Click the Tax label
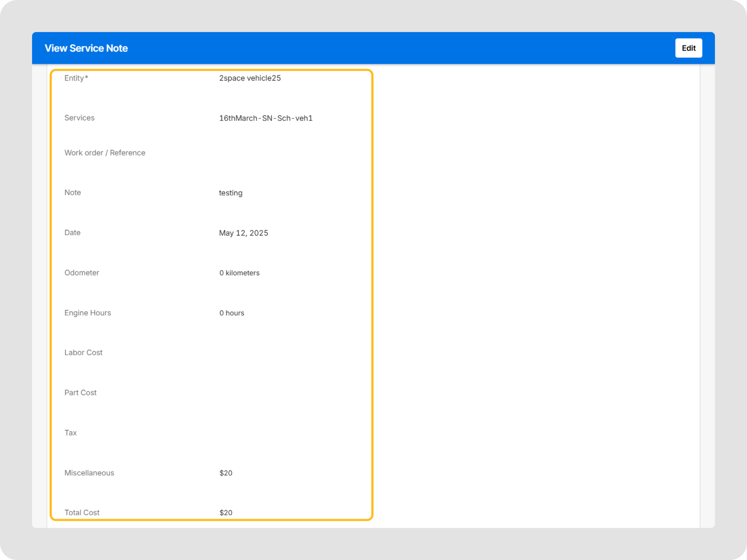The width and height of the screenshot is (747, 560). point(70,433)
